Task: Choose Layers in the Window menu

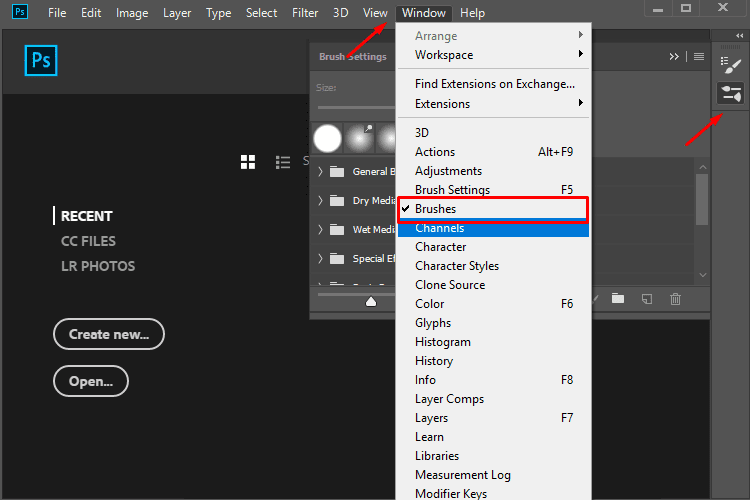Action: tap(432, 418)
